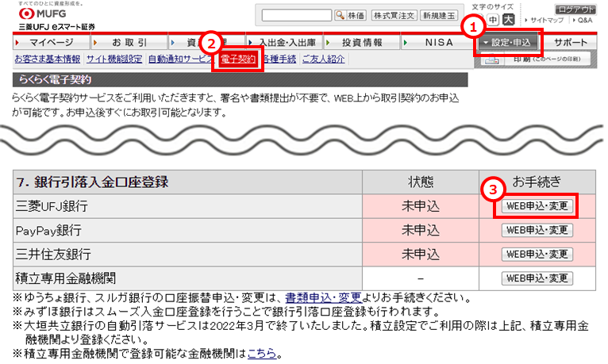The height and width of the screenshot is (364, 608).
Task: Click the 7. 銀行引落入金口座登録 header
Action: (92, 182)
